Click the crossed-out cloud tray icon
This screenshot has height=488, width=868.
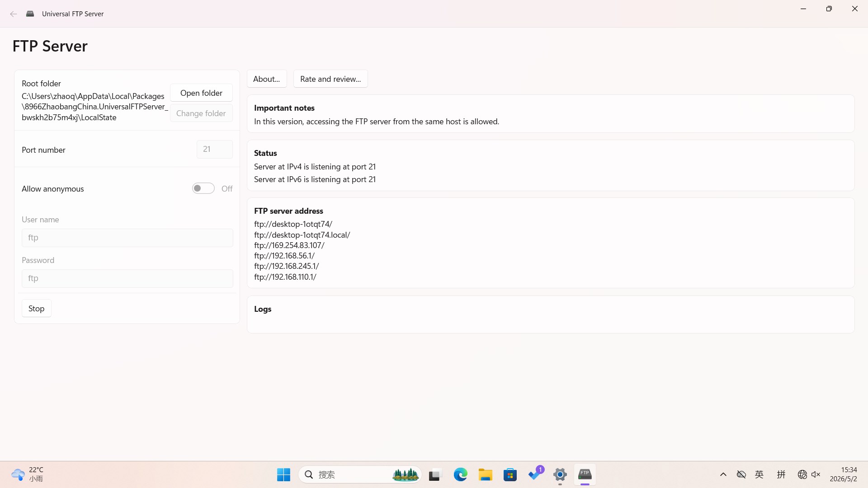pos(741,474)
